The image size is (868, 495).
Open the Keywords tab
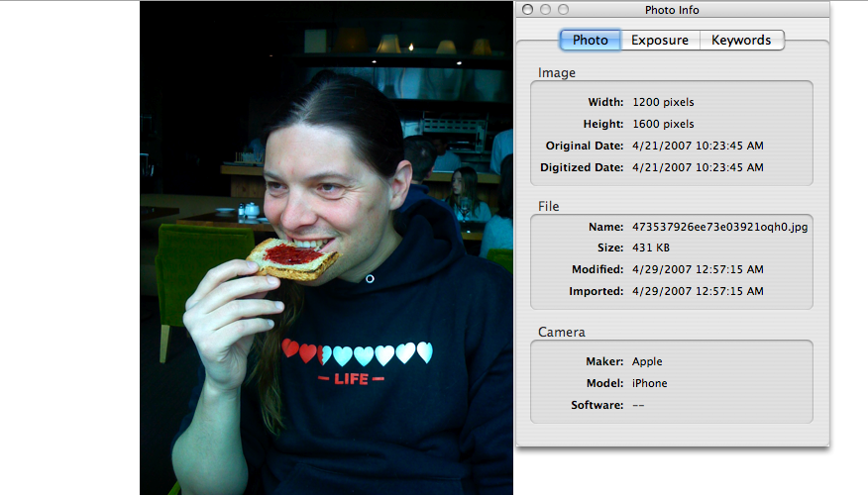point(741,40)
